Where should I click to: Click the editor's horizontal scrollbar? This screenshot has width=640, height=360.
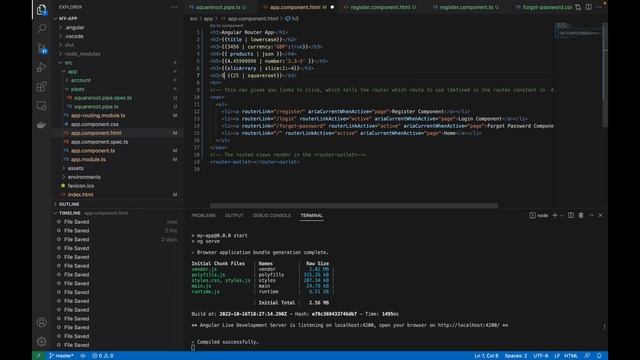point(353,205)
